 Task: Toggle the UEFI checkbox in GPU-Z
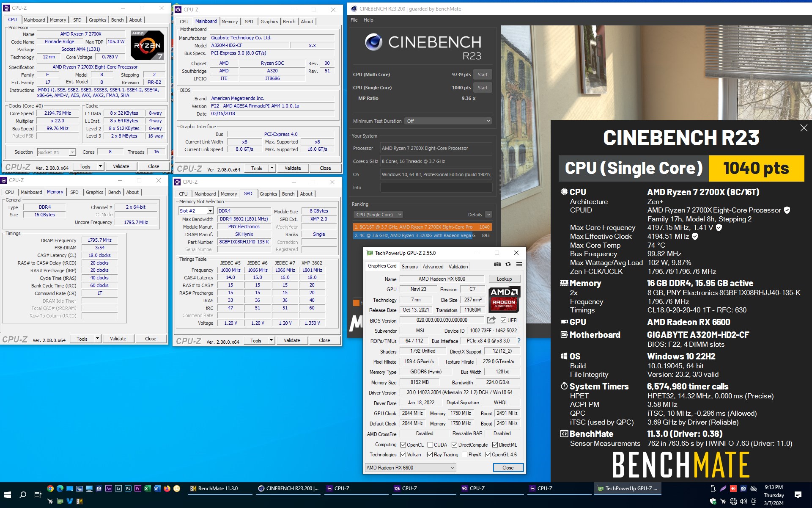click(503, 320)
